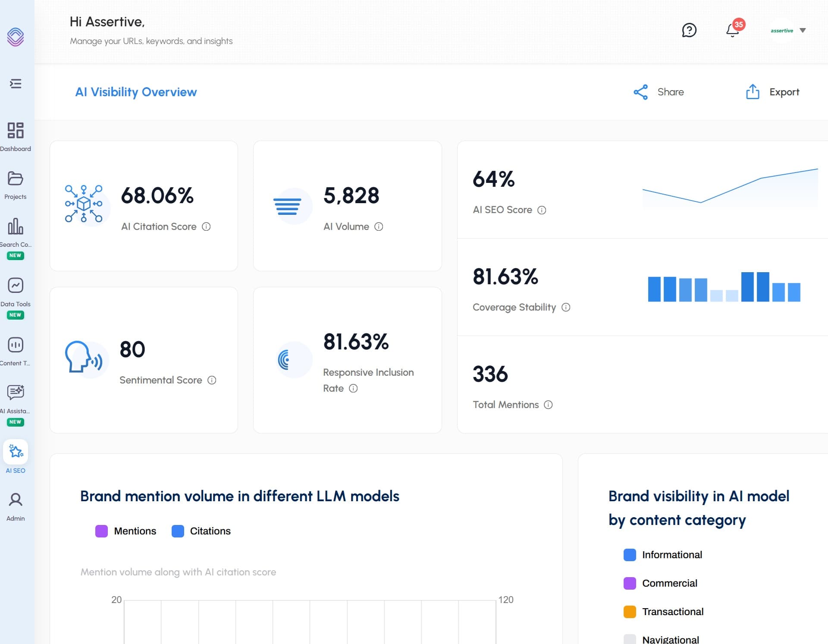Select the Transactional category label
The width and height of the screenshot is (828, 644).
672,611
